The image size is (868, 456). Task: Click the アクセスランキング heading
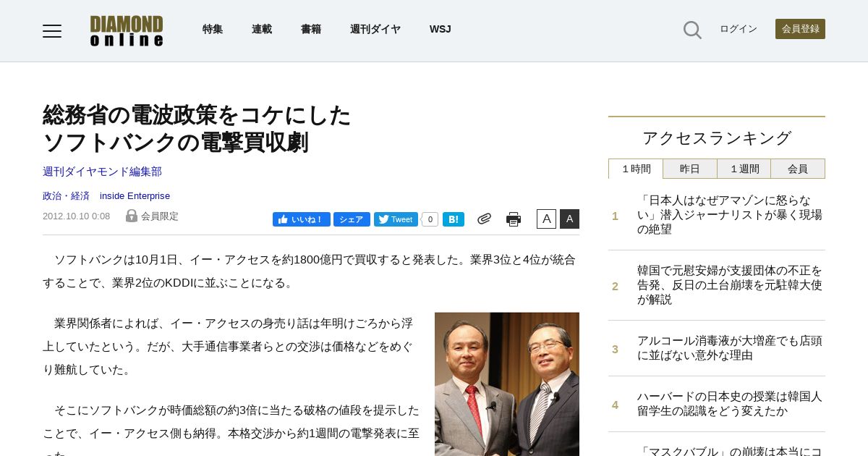717,138
